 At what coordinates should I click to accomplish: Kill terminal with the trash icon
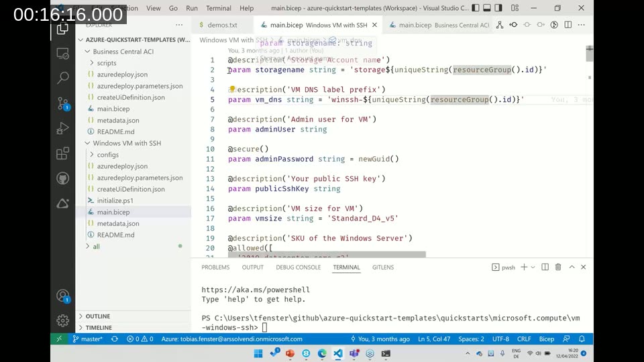point(558,267)
